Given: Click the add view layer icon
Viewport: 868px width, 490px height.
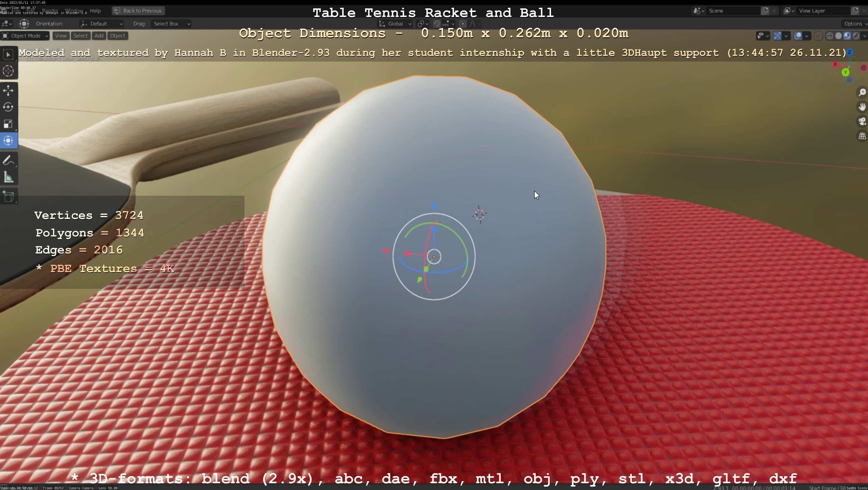Looking at the screenshot, I should point(855,11).
